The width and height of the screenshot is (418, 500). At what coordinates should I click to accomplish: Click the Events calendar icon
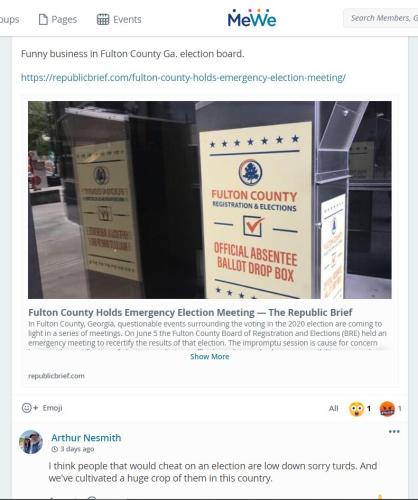click(x=103, y=19)
